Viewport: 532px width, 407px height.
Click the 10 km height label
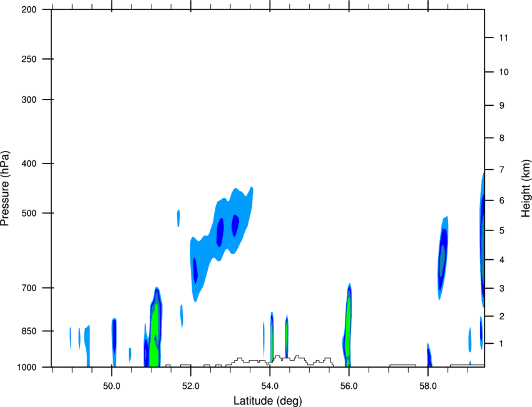503,72
